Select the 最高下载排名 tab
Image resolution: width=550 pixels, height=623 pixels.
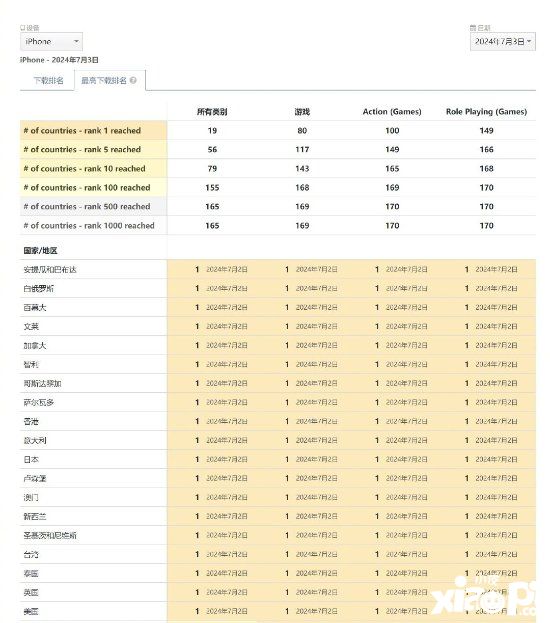click(104, 81)
